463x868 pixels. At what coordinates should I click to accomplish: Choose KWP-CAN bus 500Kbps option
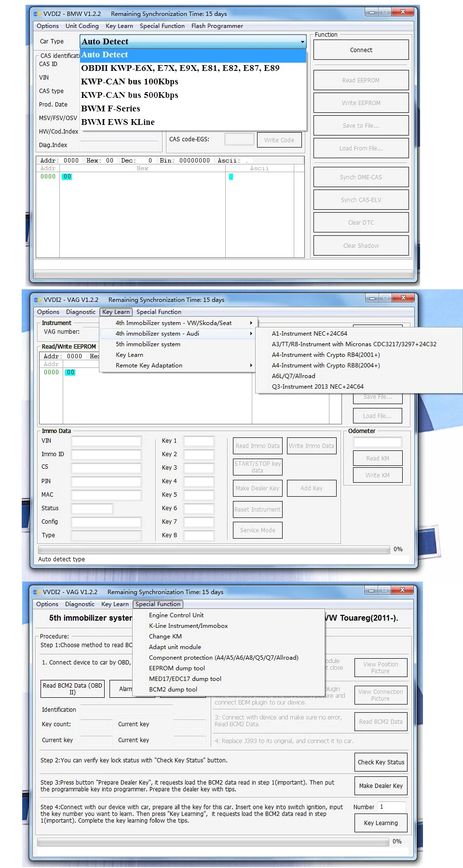193,95
